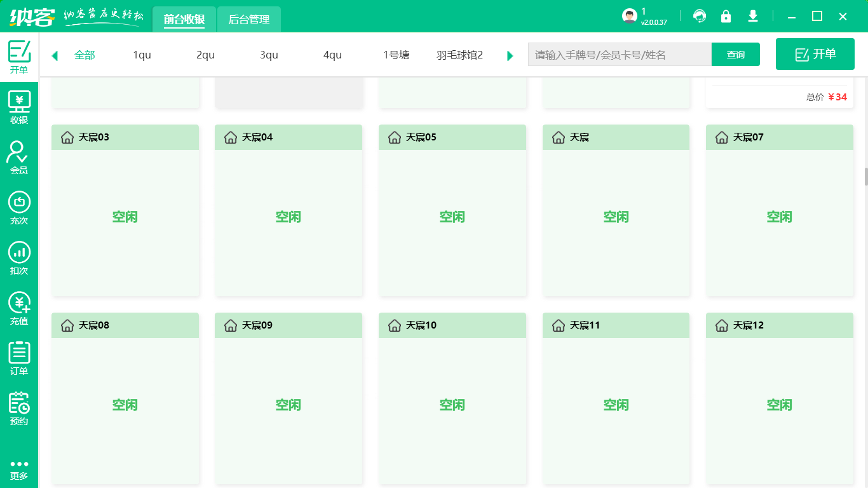This screenshot has width=868, height=488.
Task: Select the 羽毛球馆2 area tab
Action: tap(459, 55)
